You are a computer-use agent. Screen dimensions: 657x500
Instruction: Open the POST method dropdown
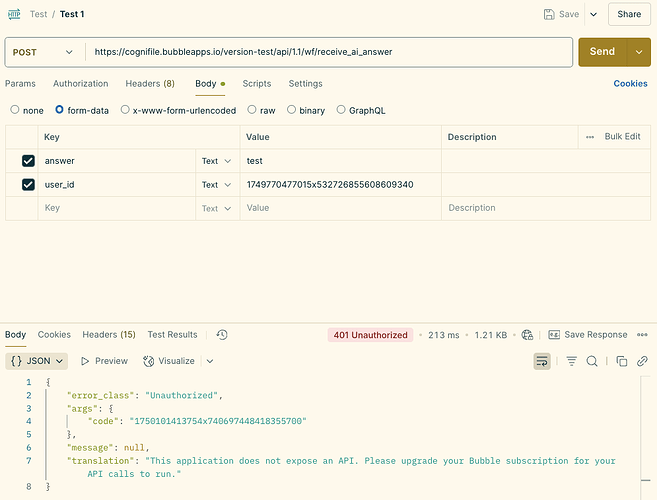coord(43,52)
